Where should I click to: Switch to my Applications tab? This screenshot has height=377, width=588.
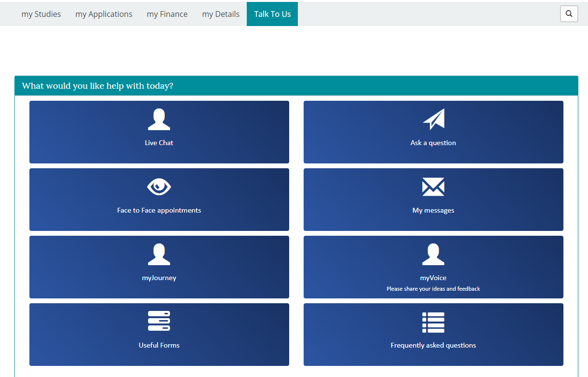pos(104,14)
